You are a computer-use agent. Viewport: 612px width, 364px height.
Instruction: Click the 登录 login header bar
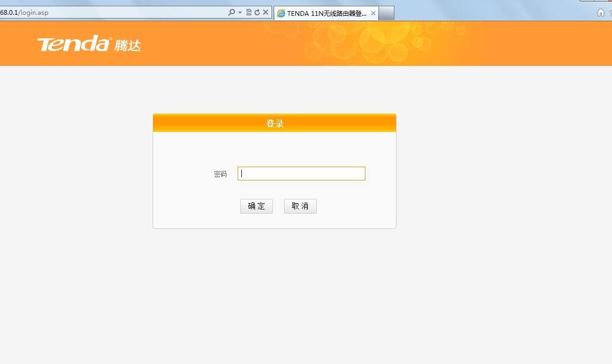click(274, 122)
